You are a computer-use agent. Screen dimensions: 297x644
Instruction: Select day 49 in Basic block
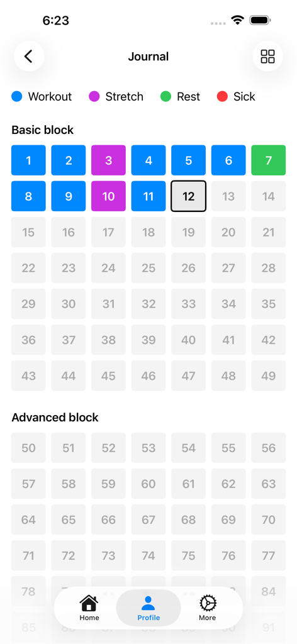[268, 375]
